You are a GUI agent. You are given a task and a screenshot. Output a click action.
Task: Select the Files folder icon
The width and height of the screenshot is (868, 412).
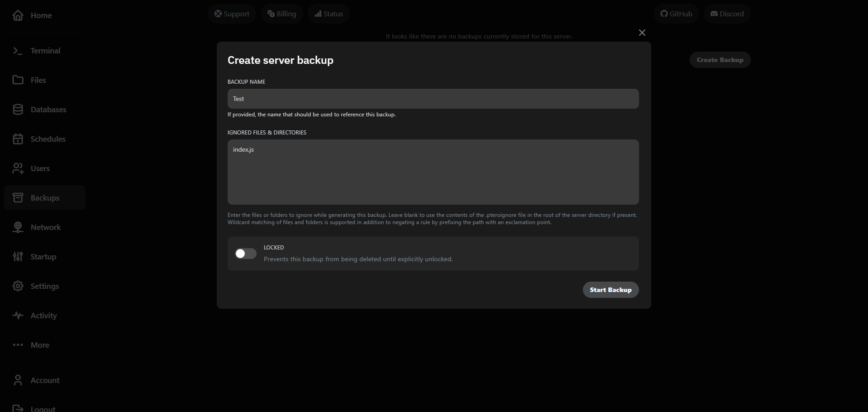pos(17,80)
